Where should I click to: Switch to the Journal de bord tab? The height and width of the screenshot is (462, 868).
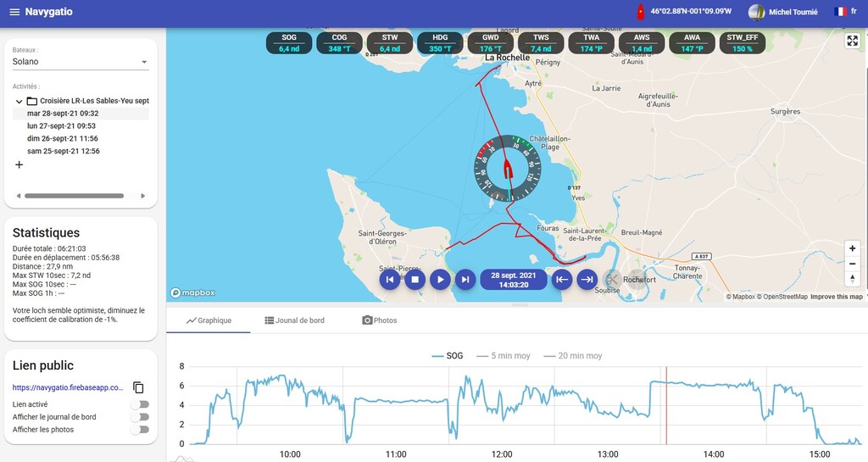pos(294,320)
